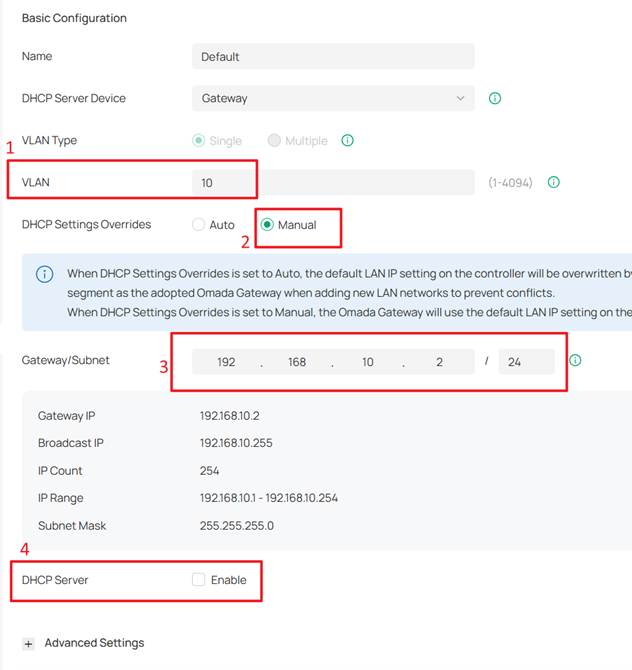Screen dimensions: 632x670
Task: Click Gateway IP value 192.168.10.2
Action: (x=229, y=416)
